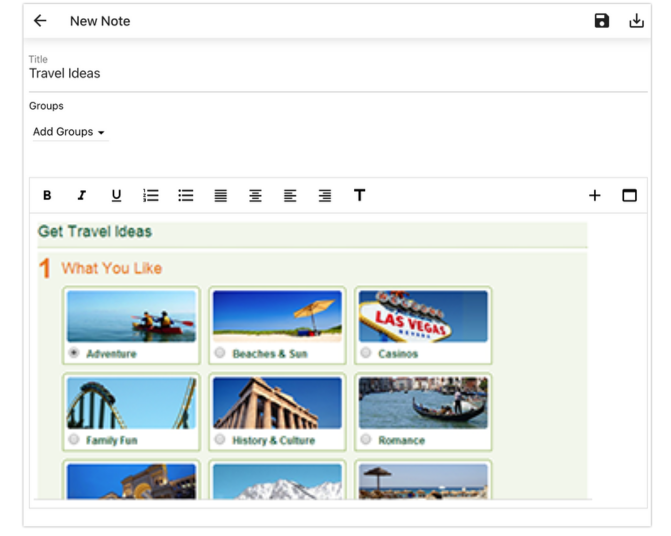Open the text size T tool
The height and width of the screenshot is (536, 671).
click(x=359, y=195)
